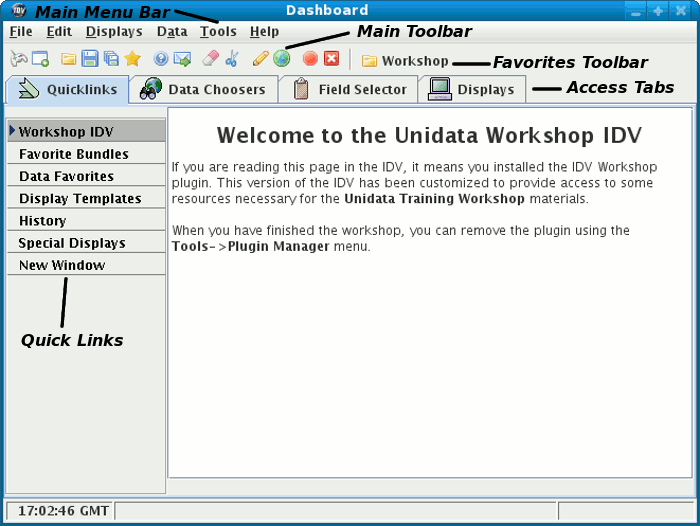This screenshot has width=700, height=526.
Task: Select Favorite Bundles in quick links
Action: (x=74, y=154)
